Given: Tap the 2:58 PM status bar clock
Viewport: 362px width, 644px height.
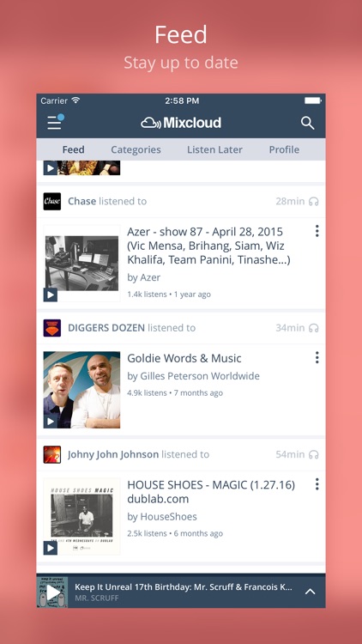Looking at the screenshot, I should tap(182, 100).
